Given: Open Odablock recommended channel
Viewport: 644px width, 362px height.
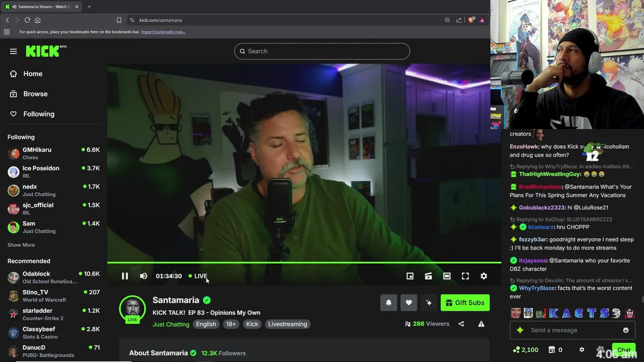Looking at the screenshot, I should (53, 278).
